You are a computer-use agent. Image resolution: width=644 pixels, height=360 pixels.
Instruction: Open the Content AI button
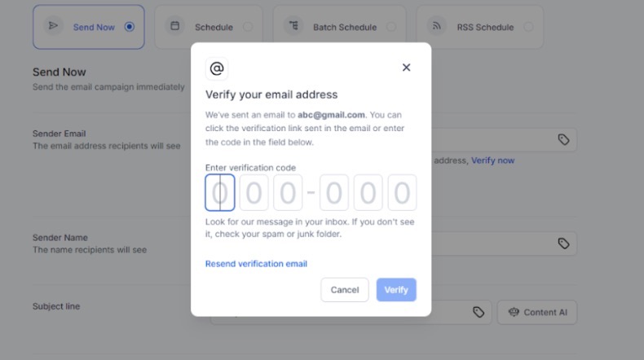pyautogui.click(x=537, y=313)
